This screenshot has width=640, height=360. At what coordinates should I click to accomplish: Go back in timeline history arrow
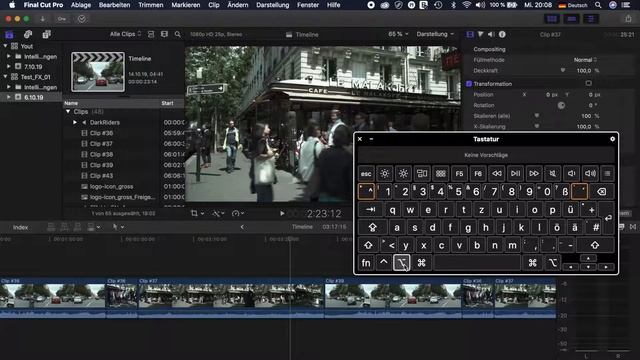242,227
